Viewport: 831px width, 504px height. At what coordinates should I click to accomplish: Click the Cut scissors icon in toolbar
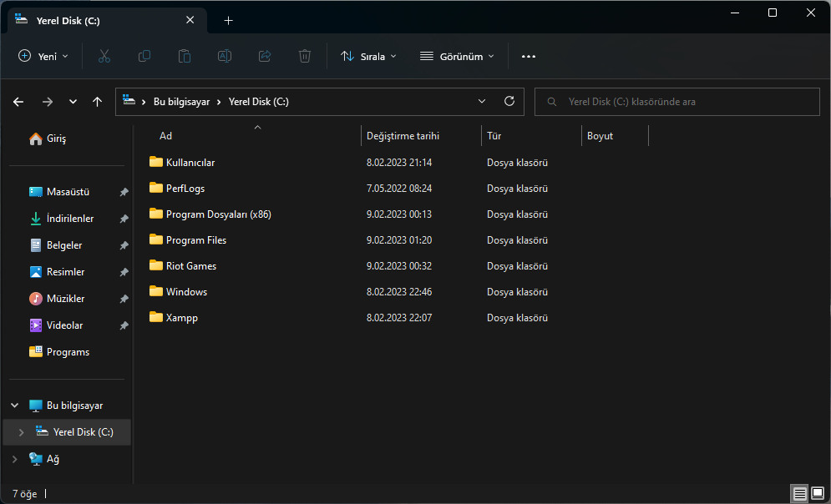click(x=104, y=56)
